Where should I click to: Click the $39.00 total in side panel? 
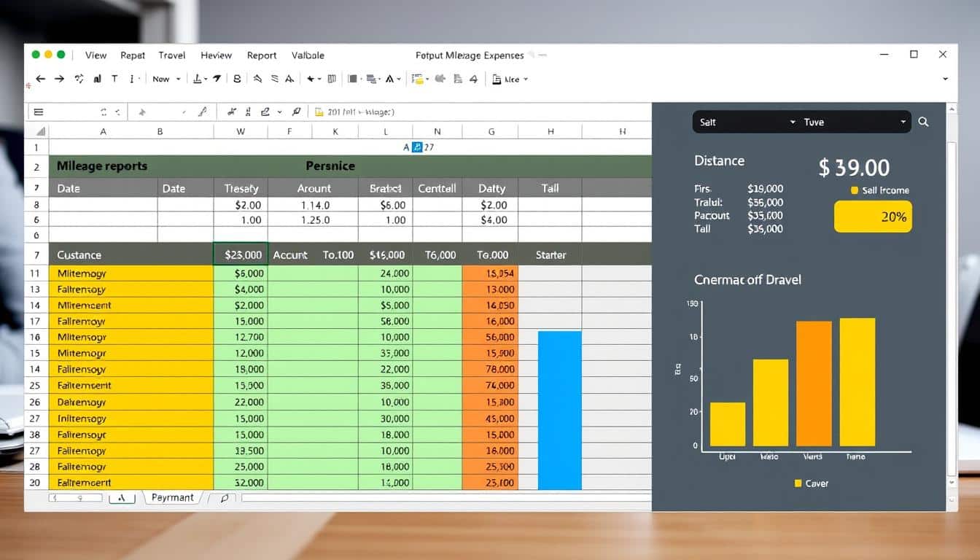coord(854,168)
